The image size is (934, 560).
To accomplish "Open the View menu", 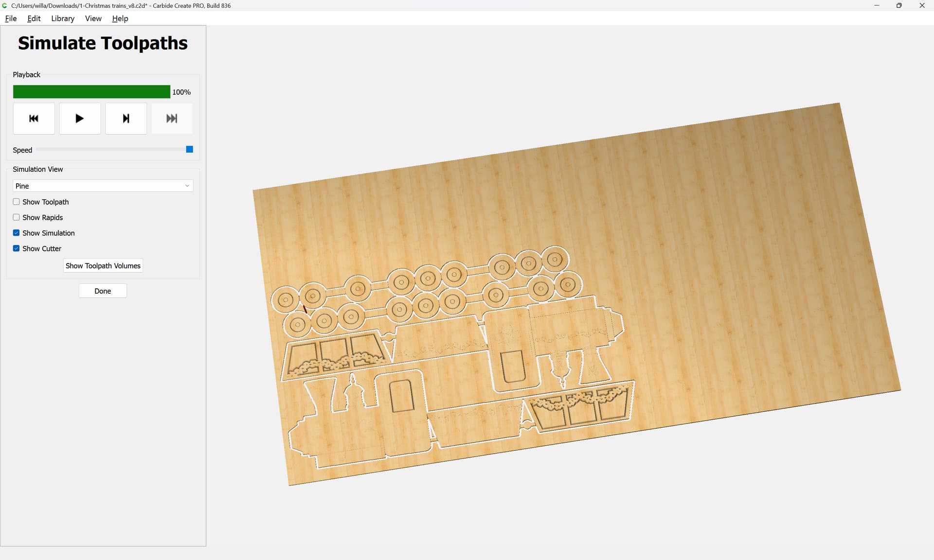I will point(93,18).
